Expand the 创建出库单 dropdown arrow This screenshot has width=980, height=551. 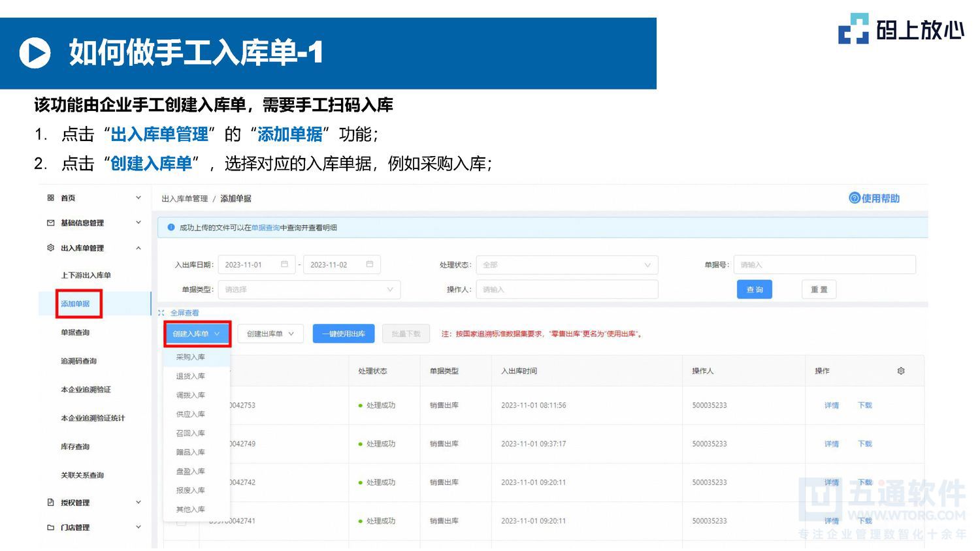[289, 333]
